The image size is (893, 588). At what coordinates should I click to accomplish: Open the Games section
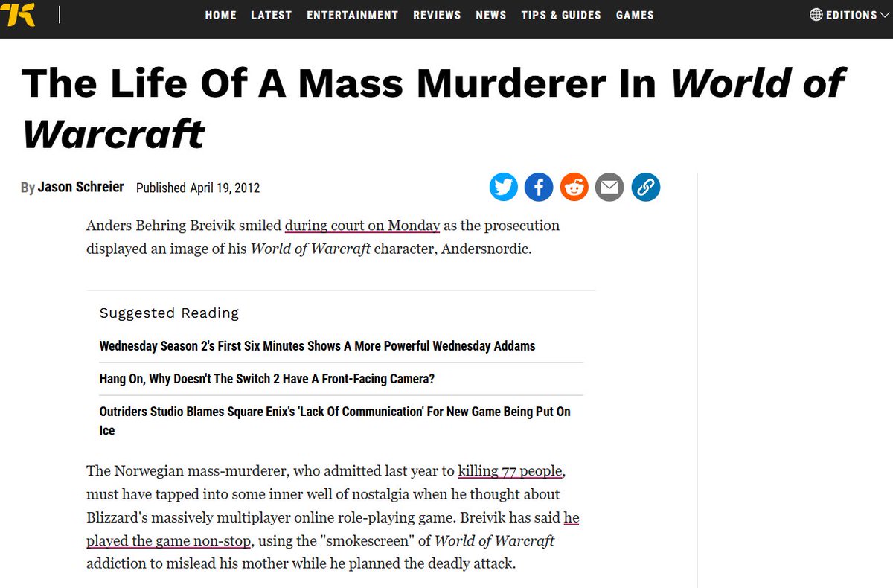point(635,15)
